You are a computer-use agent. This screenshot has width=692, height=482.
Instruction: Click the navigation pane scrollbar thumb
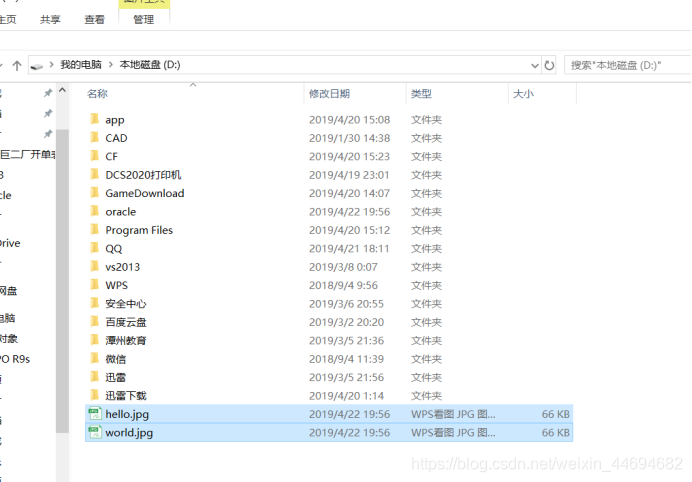[x=62, y=281]
